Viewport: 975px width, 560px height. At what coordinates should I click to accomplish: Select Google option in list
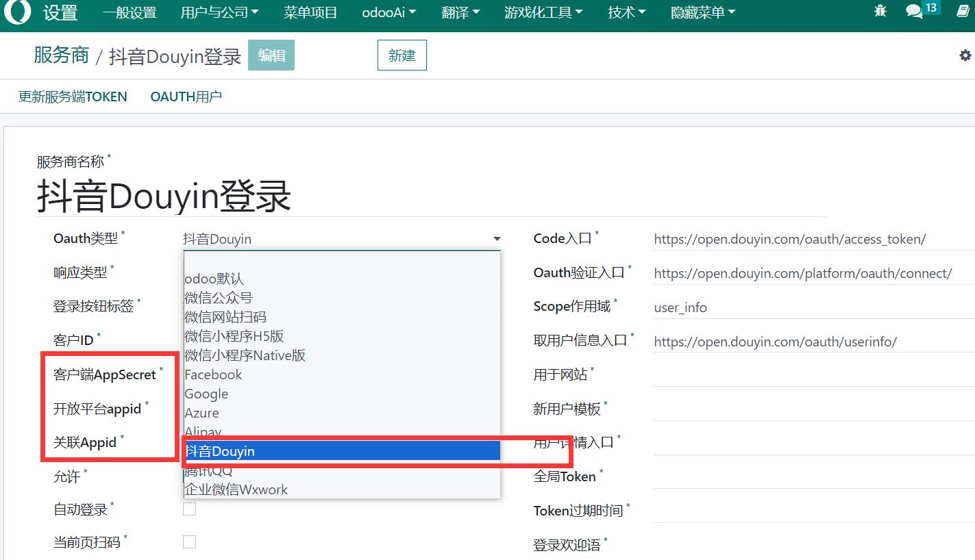pyautogui.click(x=342, y=394)
